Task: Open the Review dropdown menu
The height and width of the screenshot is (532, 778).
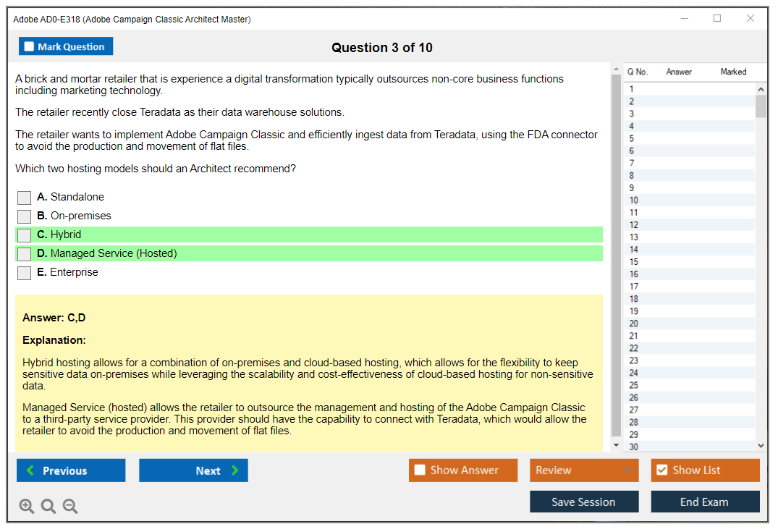Action: (584, 470)
